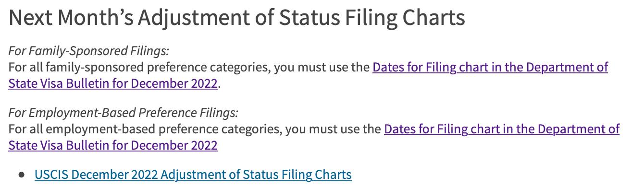
Task: Click Department of ending the family-sponsored link line
Action: (x=567, y=67)
